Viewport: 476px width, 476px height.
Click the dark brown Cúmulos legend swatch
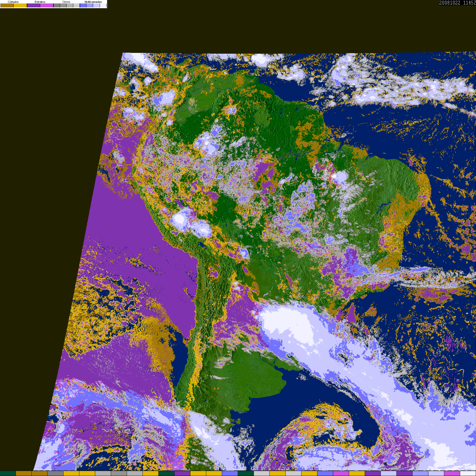7,6
